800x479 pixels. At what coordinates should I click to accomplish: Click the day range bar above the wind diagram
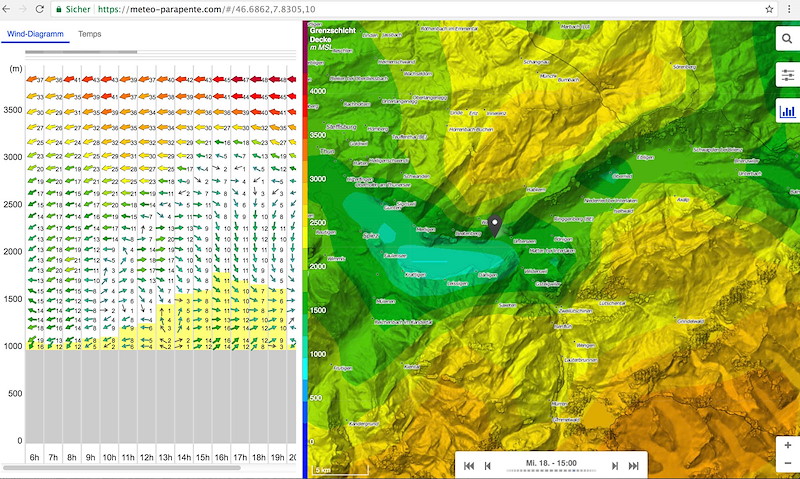81,52
